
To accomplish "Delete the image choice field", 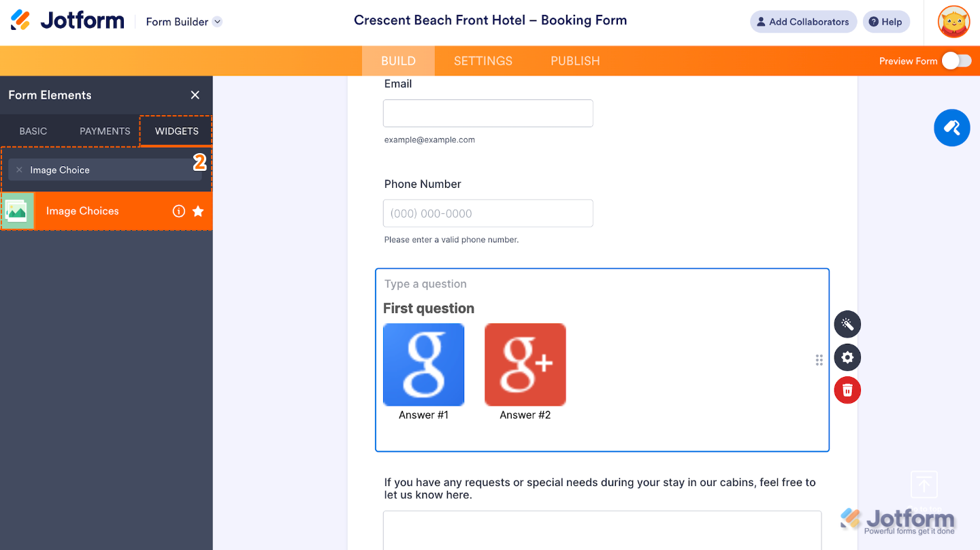I will [x=847, y=390].
